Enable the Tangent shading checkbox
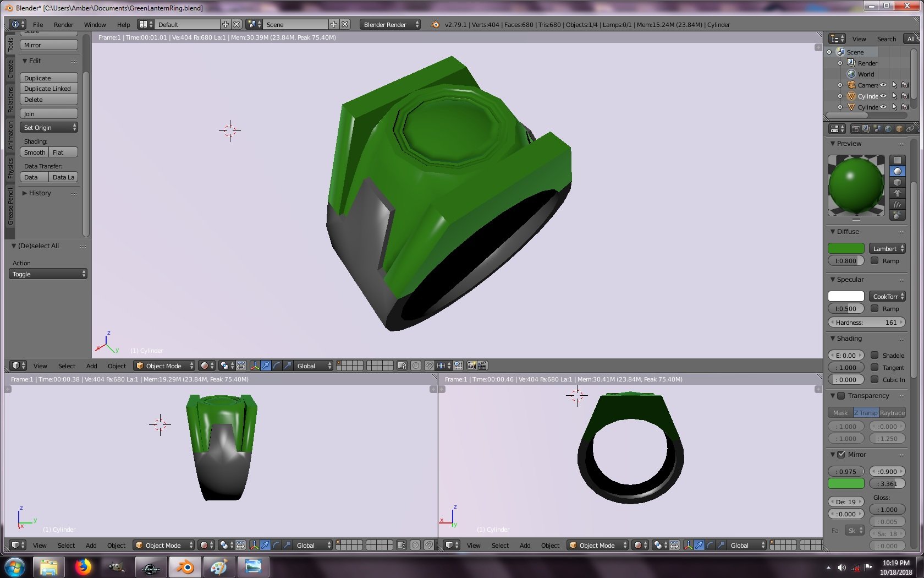Viewport: 924px width, 578px height. coord(875,368)
